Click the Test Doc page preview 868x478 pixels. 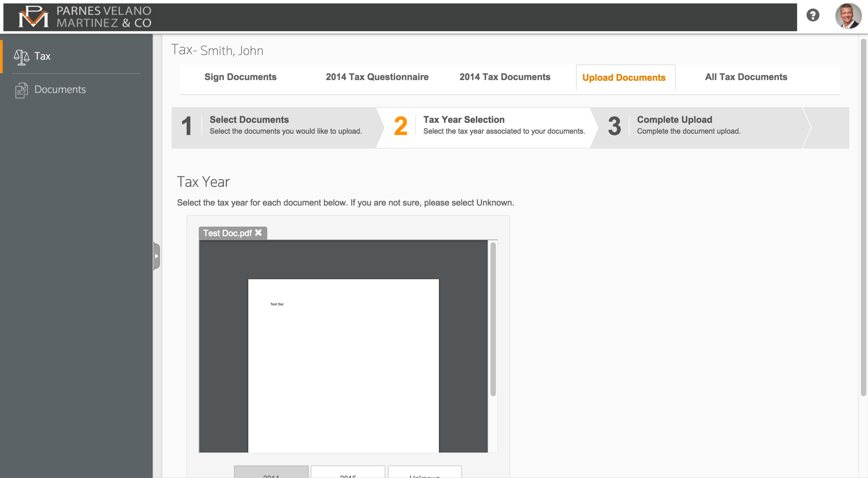pyautogui.click(x=343, y=364)
